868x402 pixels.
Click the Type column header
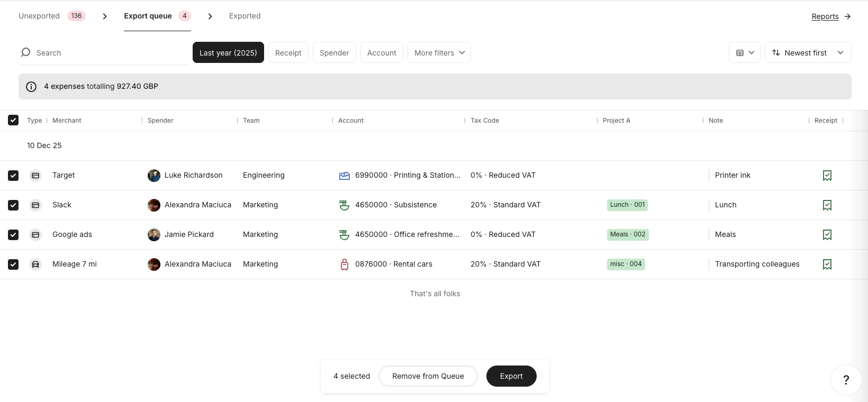(34, 121)
